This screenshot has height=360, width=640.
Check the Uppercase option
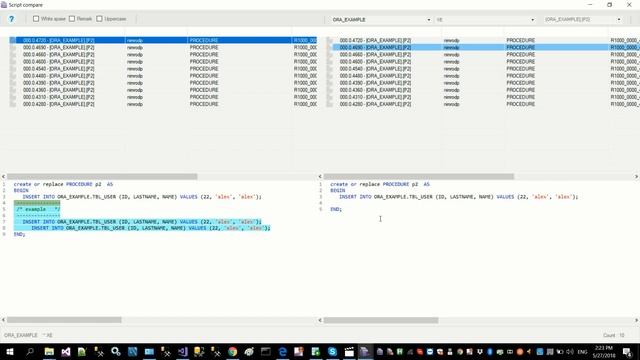point(99,19)
